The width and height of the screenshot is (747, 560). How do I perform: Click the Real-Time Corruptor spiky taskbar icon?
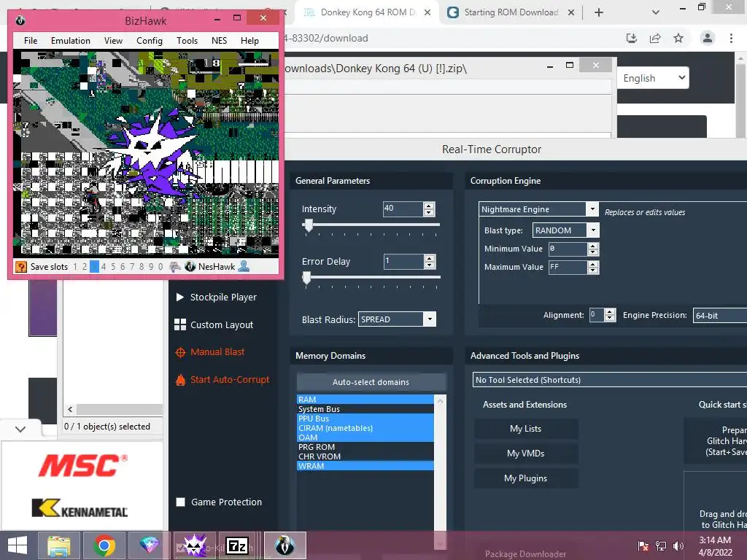click(x=194, y=545)
